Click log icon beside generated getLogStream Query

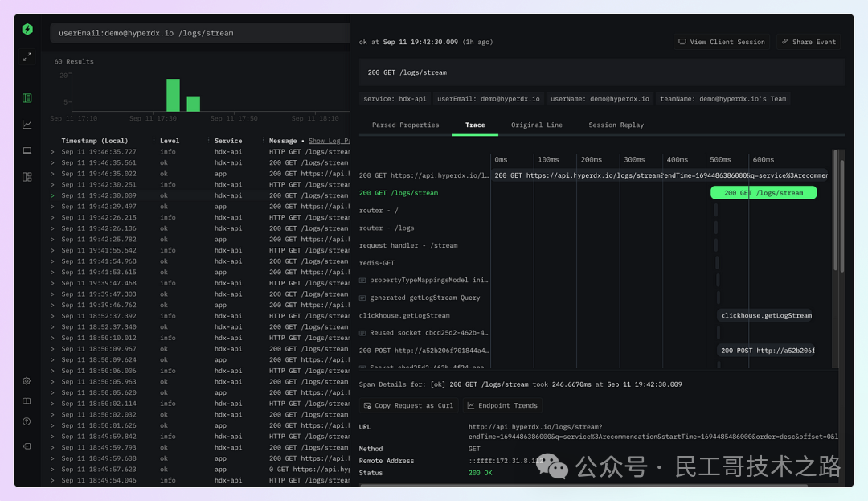click(362, 298)
